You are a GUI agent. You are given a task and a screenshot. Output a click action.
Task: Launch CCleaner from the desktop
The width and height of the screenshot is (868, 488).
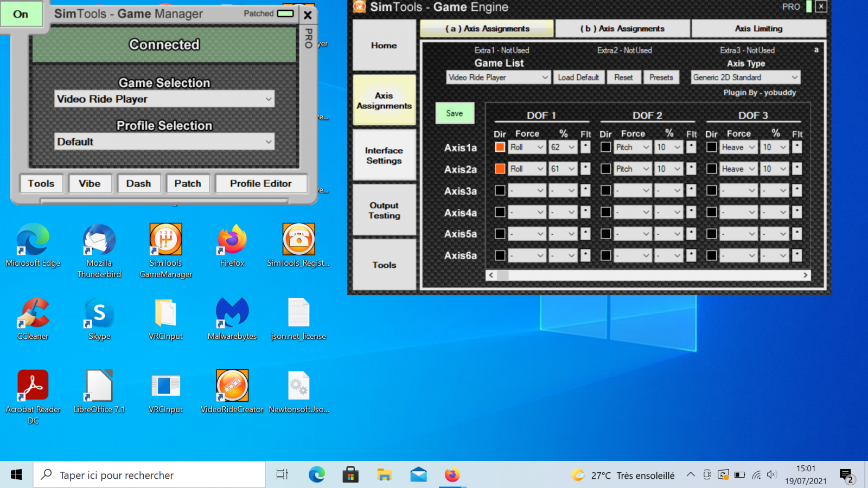(33, 313)
